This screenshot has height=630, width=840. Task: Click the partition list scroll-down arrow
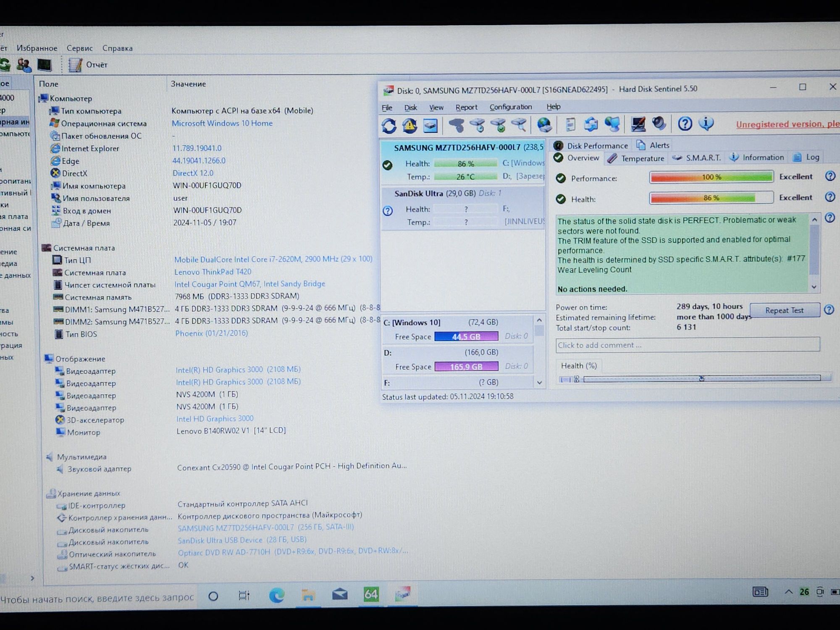539,383
